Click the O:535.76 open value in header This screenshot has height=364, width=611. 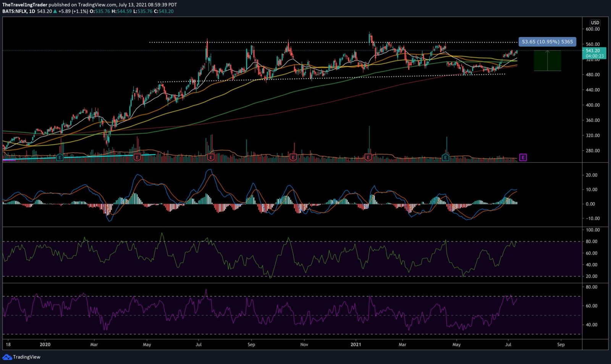tap(100, 11)
